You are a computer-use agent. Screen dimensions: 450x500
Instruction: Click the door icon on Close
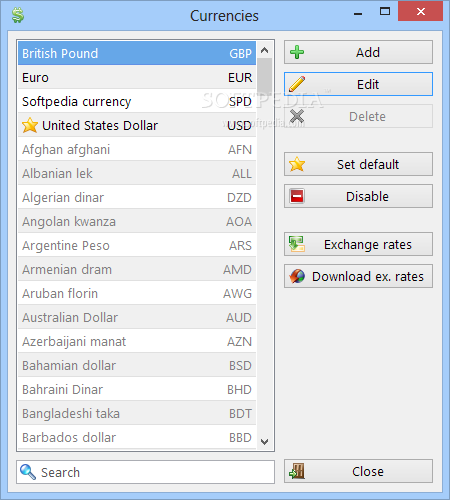tap(297, 471)
